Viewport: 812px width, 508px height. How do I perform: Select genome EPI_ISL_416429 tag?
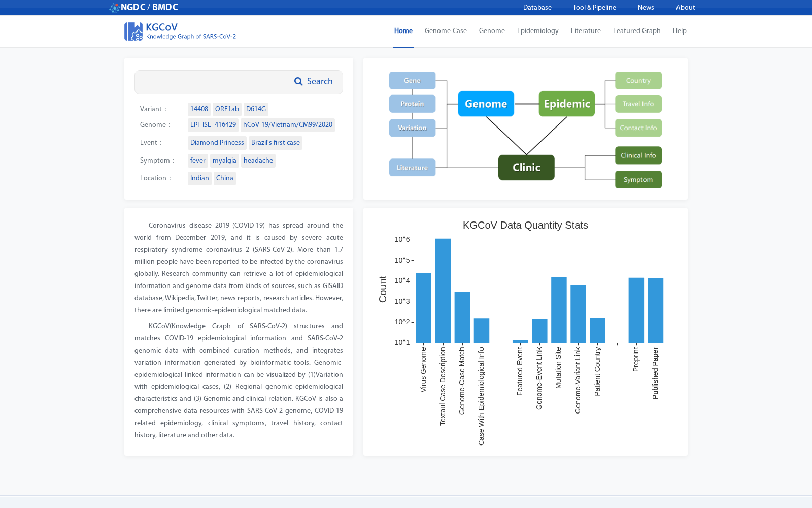[x=213, y=125]
